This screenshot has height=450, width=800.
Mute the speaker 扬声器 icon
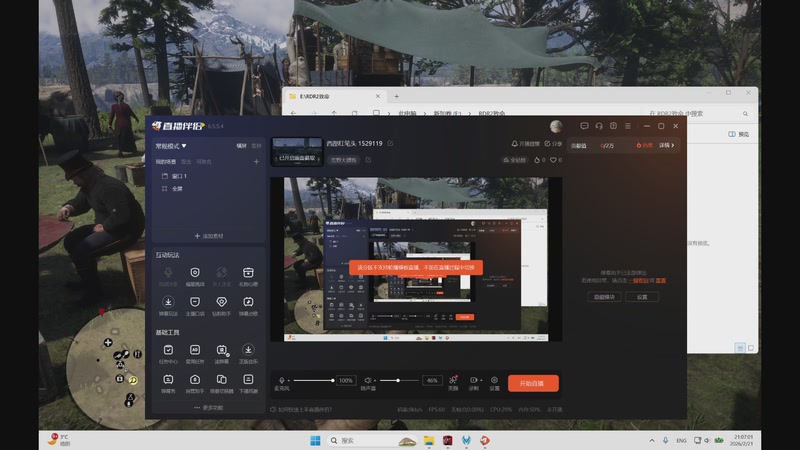[367, 380]
